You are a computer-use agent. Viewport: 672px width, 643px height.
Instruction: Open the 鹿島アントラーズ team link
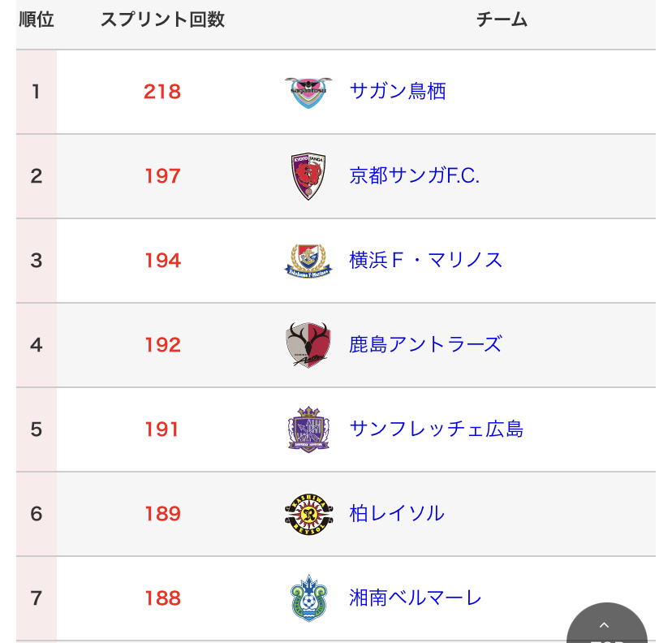(x=425, y=345)
